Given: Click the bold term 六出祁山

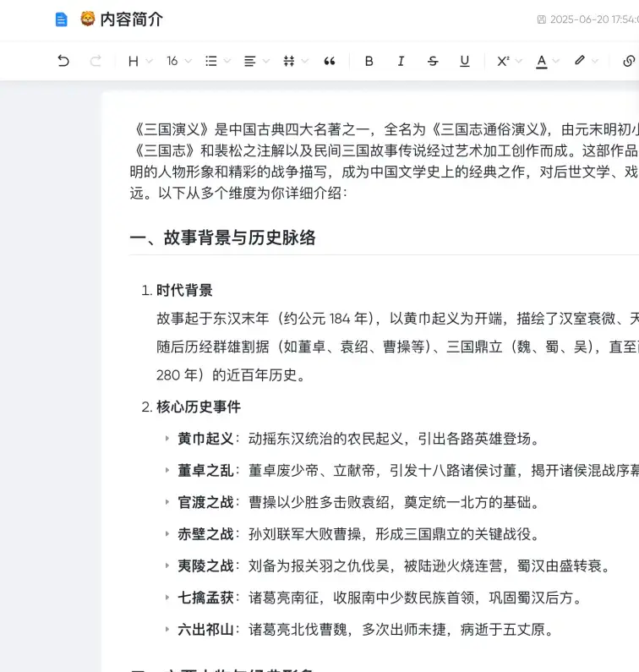Looking at the screenshot, I should [205, 629].
